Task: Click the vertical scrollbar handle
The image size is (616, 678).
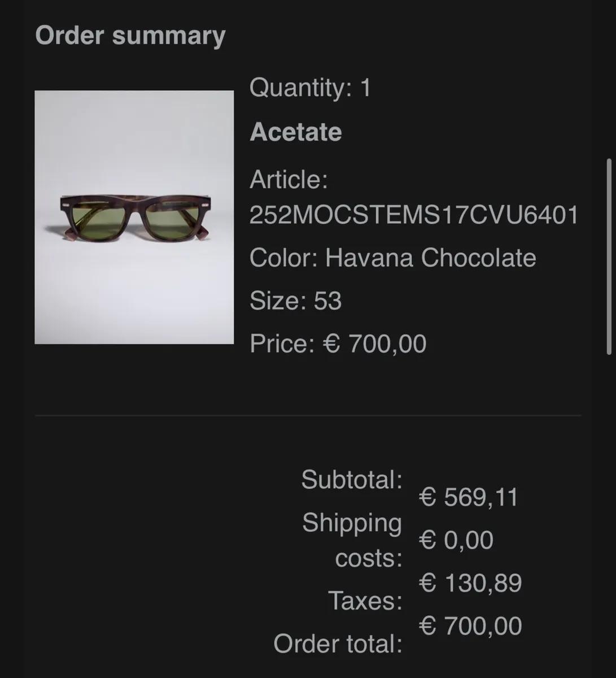Action: pos(609,257)
